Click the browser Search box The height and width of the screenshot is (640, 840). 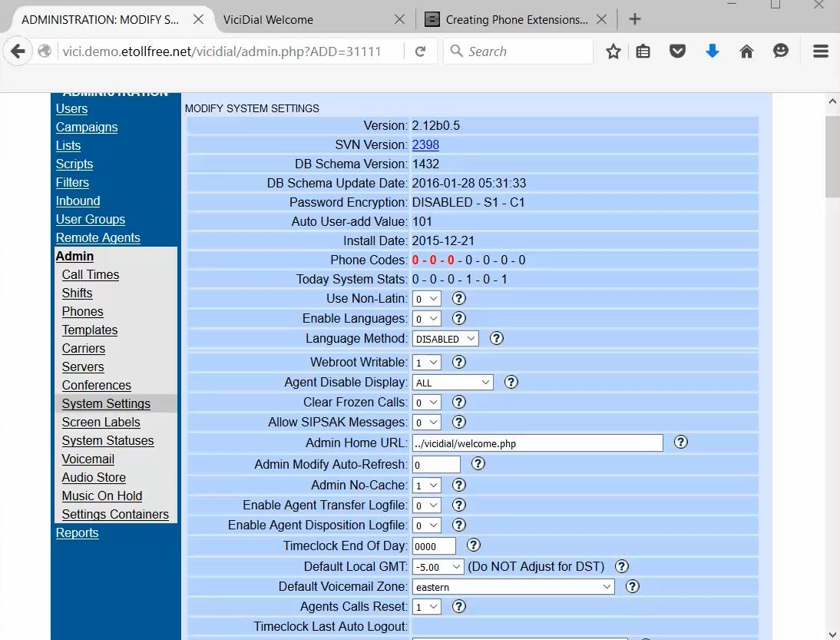518,51
